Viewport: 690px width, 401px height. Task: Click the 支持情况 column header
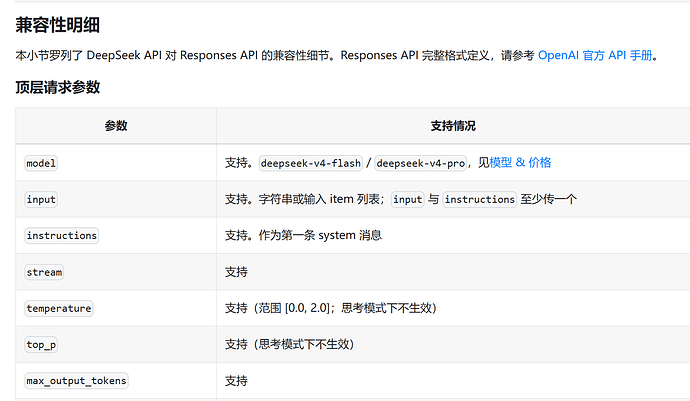point(453,126)
